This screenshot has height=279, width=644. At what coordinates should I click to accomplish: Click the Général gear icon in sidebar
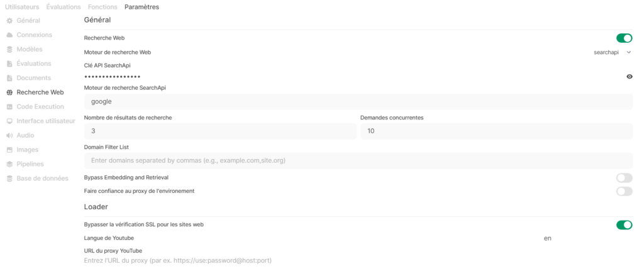click(x=10, y=21)
